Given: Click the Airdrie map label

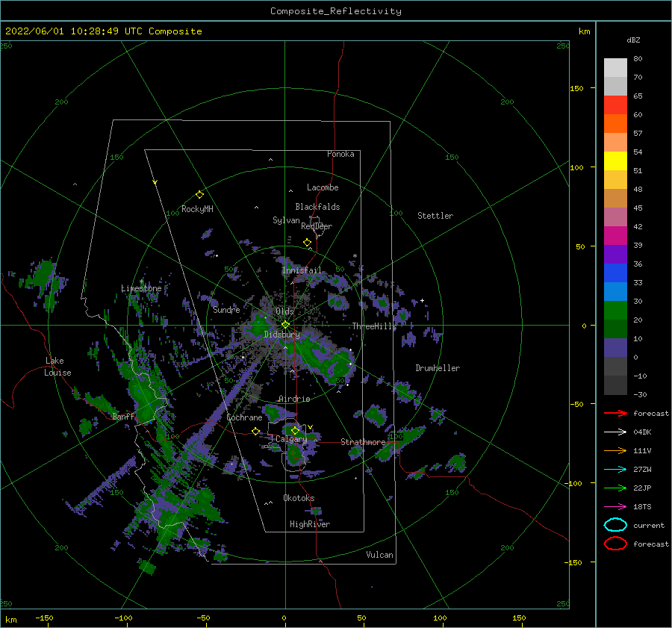Looking at the screenshot, I should tap(294, 399).
